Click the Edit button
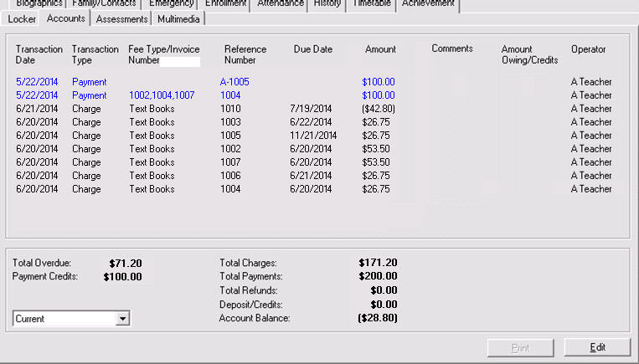The height and width of the screenshot is (364, 639). 596,347
